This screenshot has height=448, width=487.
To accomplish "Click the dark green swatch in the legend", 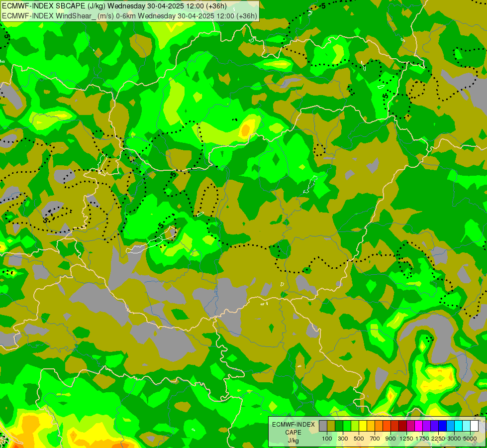I will [339, 426].
